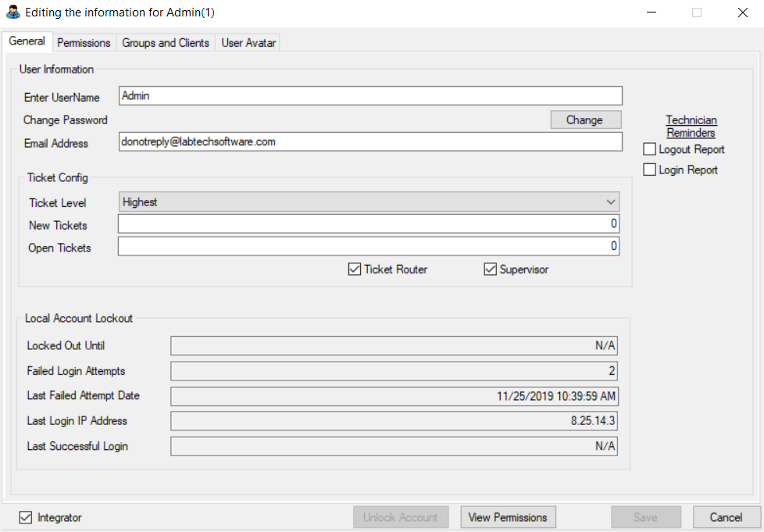764x532 pixels.
Task: Enable the Login Report checkbox
Action: click(649, 169)
